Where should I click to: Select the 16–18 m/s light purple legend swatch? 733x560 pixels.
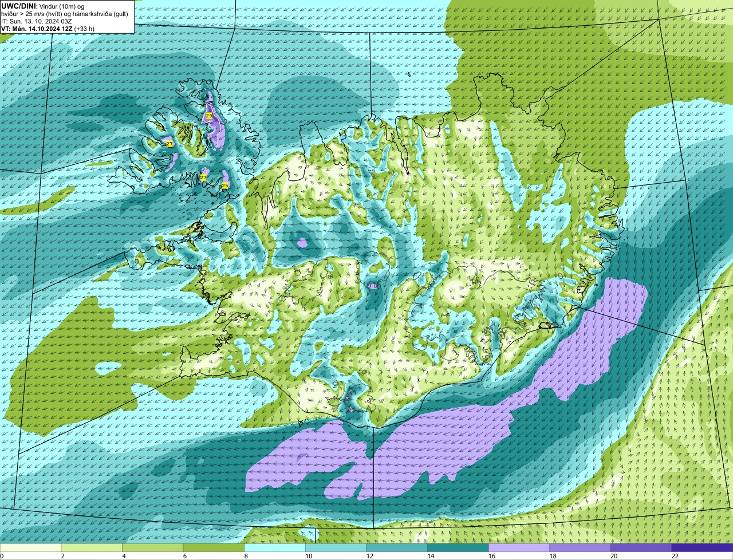[519, 547]
